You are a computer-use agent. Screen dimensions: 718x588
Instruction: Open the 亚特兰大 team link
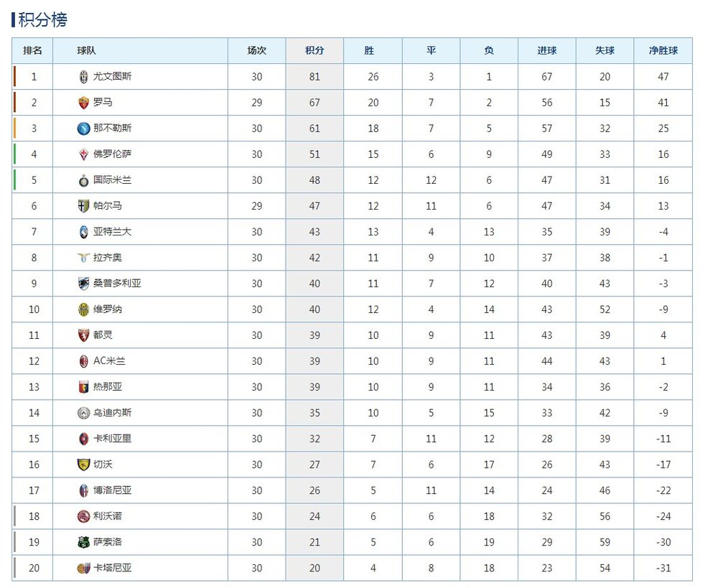point(112,232)
